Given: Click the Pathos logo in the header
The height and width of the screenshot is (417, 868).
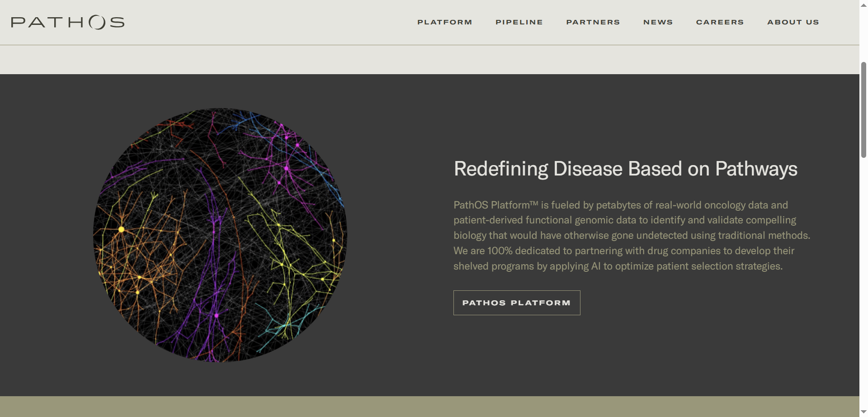Looking at the screenshot, I should (x=68, y=22).
